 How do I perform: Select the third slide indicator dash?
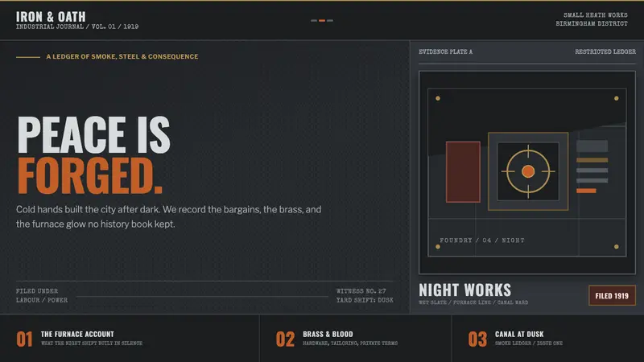click(x=330, y=21)
